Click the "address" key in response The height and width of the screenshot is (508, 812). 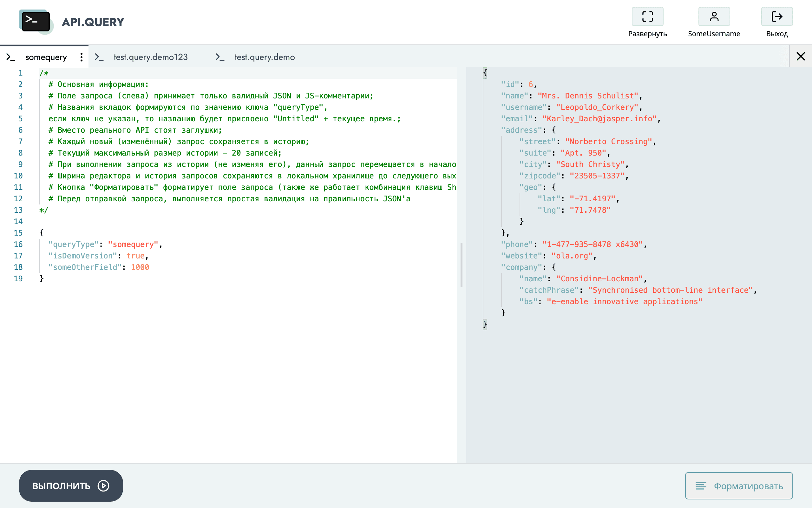pyautogui.click(x=521, y=130)
